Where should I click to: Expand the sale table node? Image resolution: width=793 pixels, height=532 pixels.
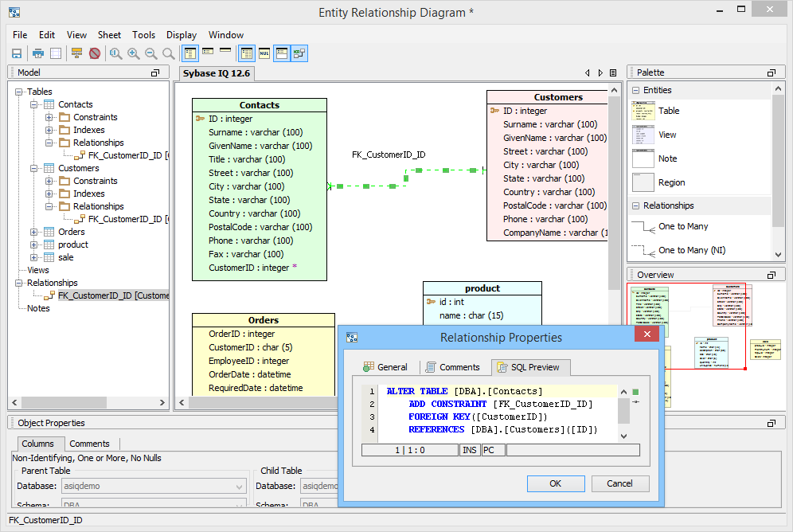coord(34,257)
